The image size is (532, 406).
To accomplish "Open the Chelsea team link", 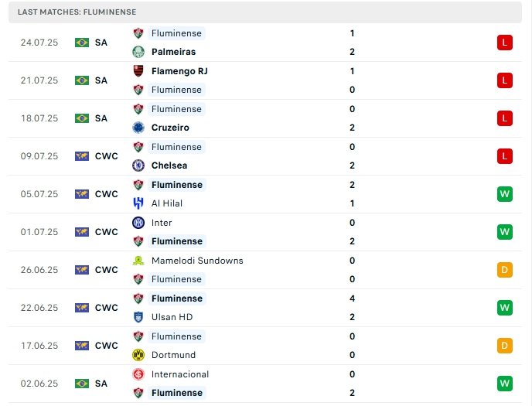I will point(169,165).
